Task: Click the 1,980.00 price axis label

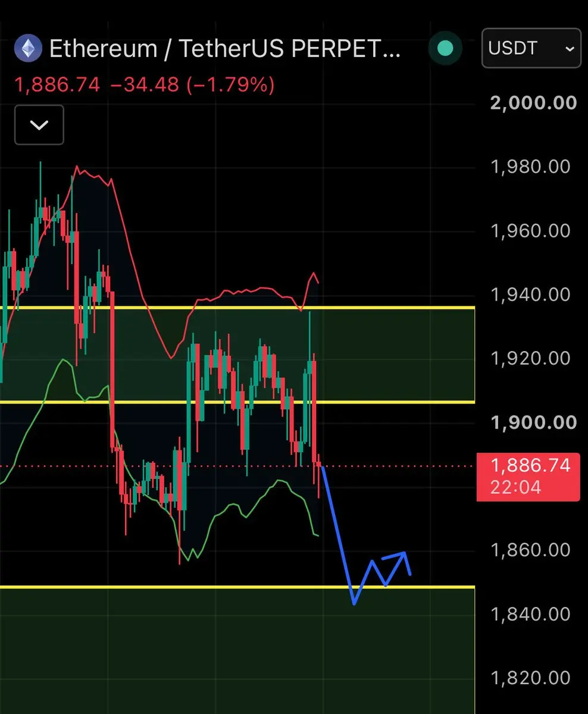Action: (x=530, y=167)
